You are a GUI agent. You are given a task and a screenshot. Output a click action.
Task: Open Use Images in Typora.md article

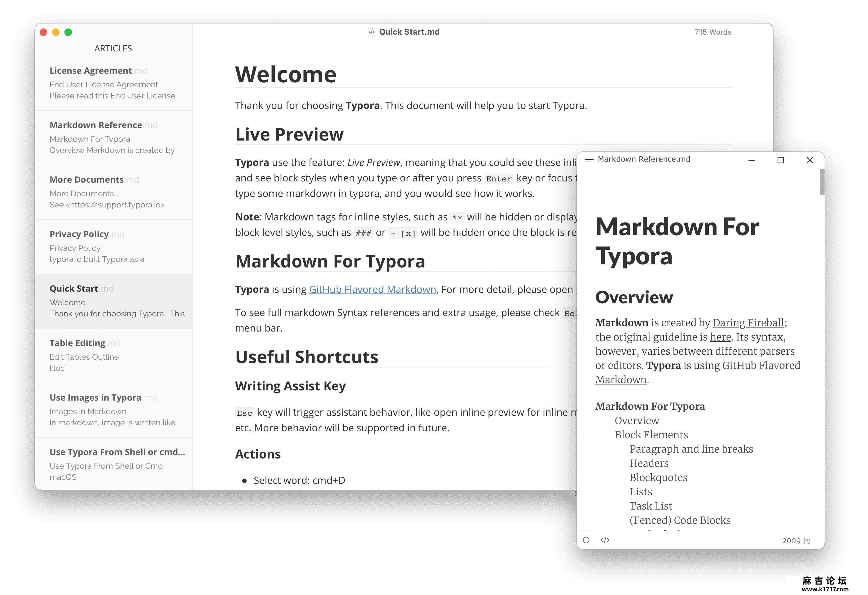114,410
